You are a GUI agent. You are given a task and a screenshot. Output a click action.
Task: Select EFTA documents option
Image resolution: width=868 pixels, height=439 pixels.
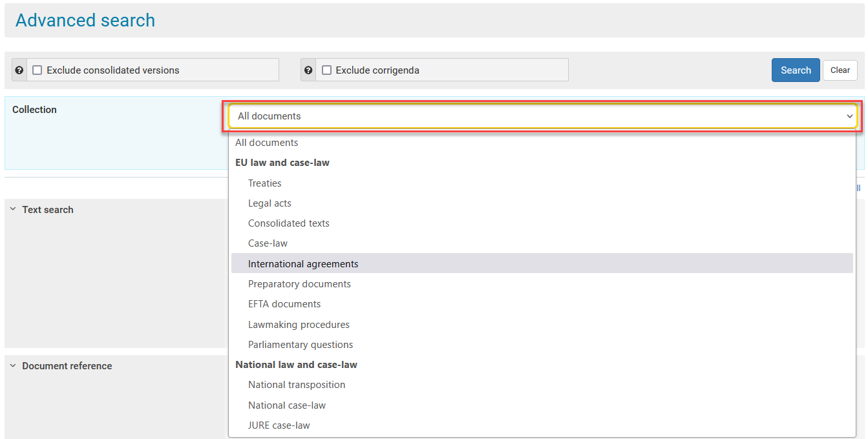542,304
